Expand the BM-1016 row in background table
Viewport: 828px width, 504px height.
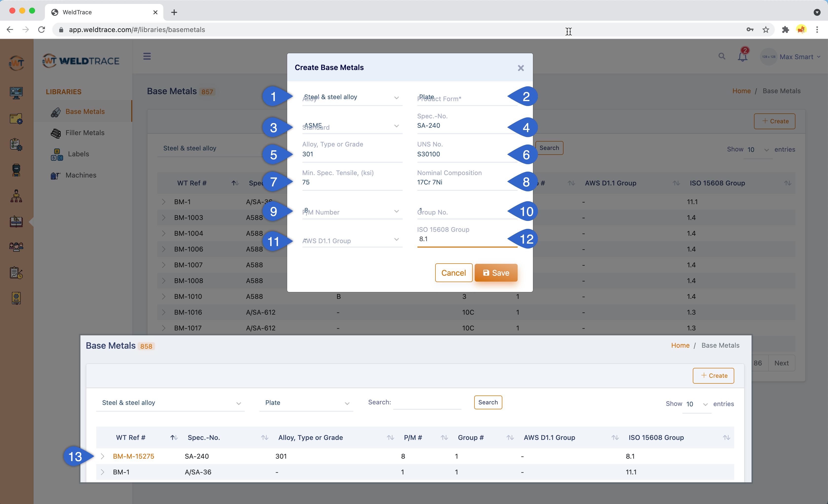164,312
